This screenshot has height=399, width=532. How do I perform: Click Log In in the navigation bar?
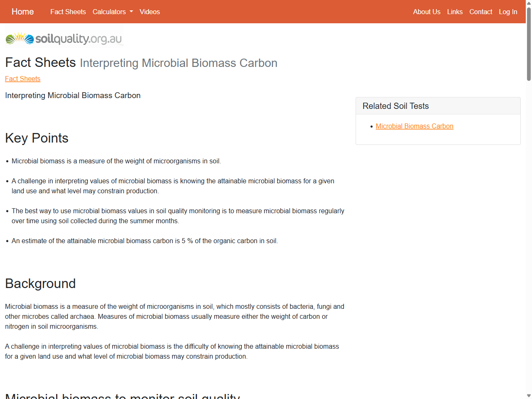[508, 12]
